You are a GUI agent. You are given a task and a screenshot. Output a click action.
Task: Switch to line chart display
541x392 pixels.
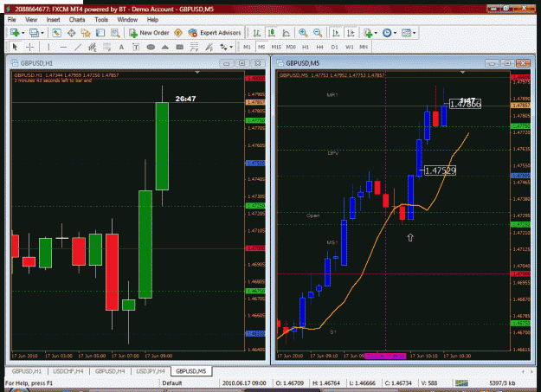tap(286, 33)
